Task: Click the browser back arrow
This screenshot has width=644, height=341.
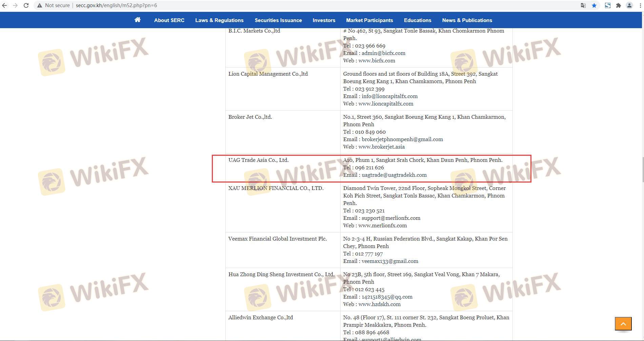Action: coord(4,5)
